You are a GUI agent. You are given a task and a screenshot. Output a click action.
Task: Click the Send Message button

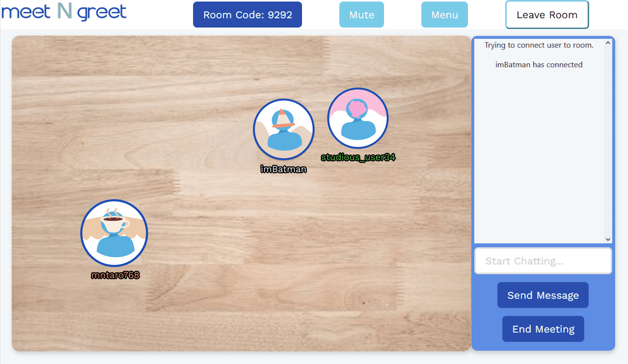[x=543, y=295]
